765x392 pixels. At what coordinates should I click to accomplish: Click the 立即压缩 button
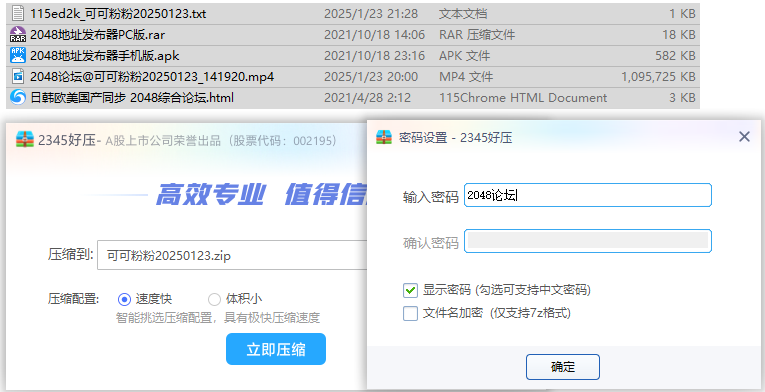click(276, 349)
